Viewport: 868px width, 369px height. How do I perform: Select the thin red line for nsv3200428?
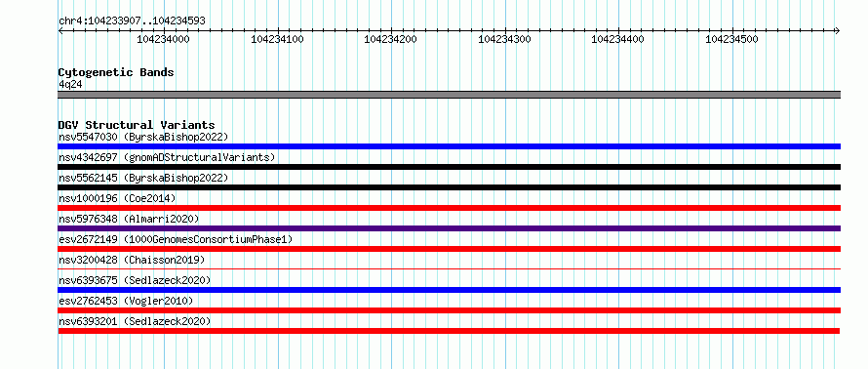(x=449, y=268)
